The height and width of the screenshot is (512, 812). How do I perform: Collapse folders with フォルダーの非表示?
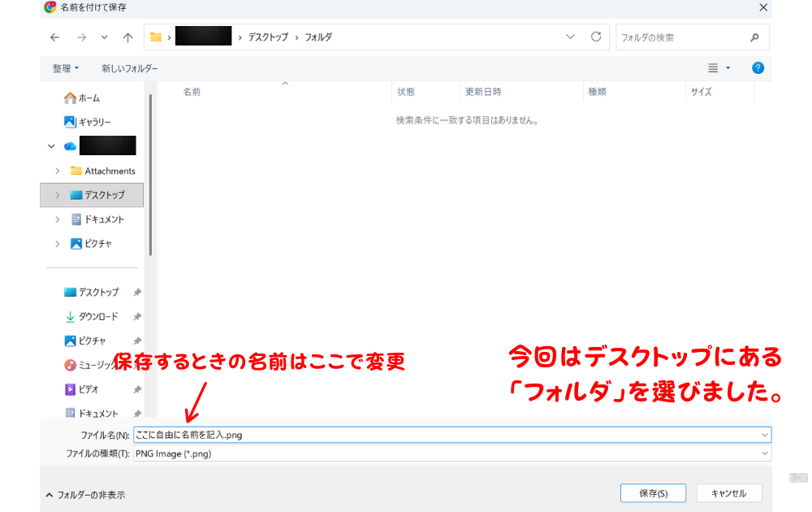coord(85,494)
